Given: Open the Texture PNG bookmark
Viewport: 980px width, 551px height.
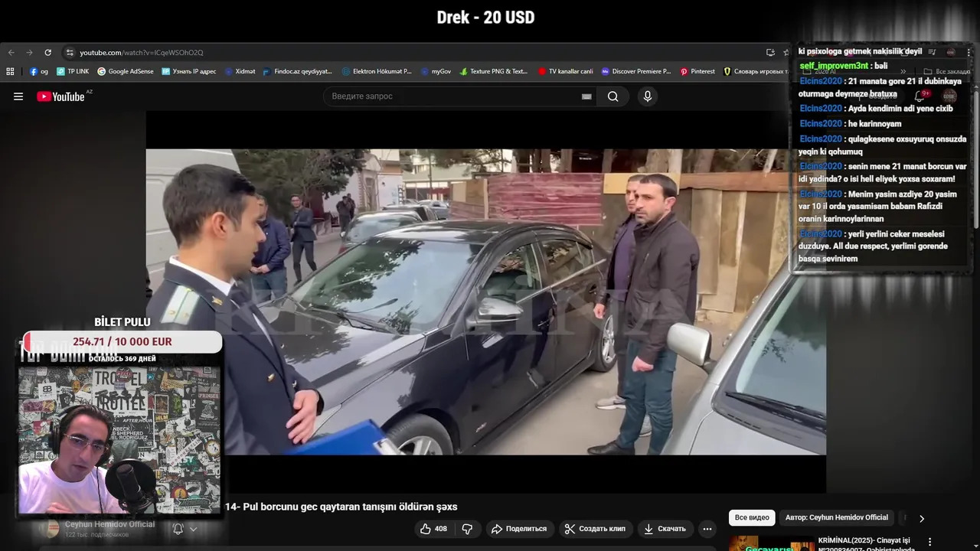Looking at the screenshot, I should tap(494, 71).
